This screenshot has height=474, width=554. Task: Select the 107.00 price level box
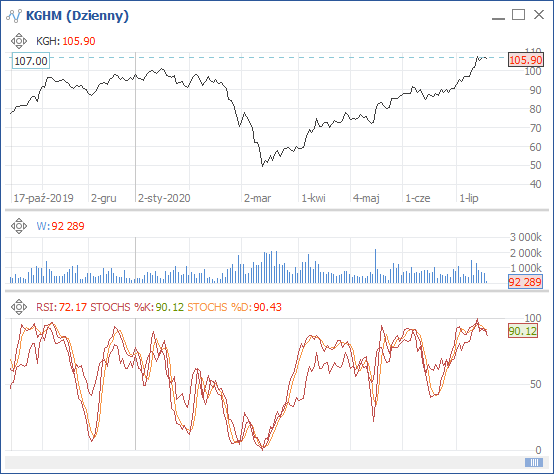click(31, 61)
